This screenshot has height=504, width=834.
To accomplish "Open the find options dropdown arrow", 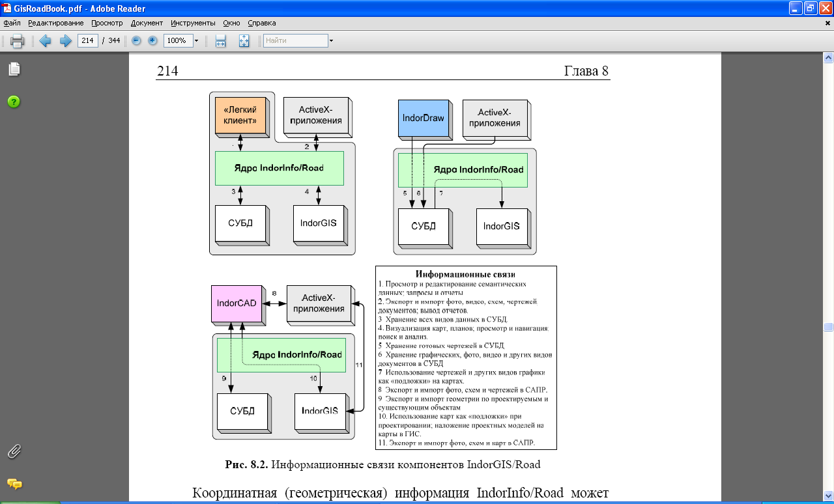I will 331,40.
